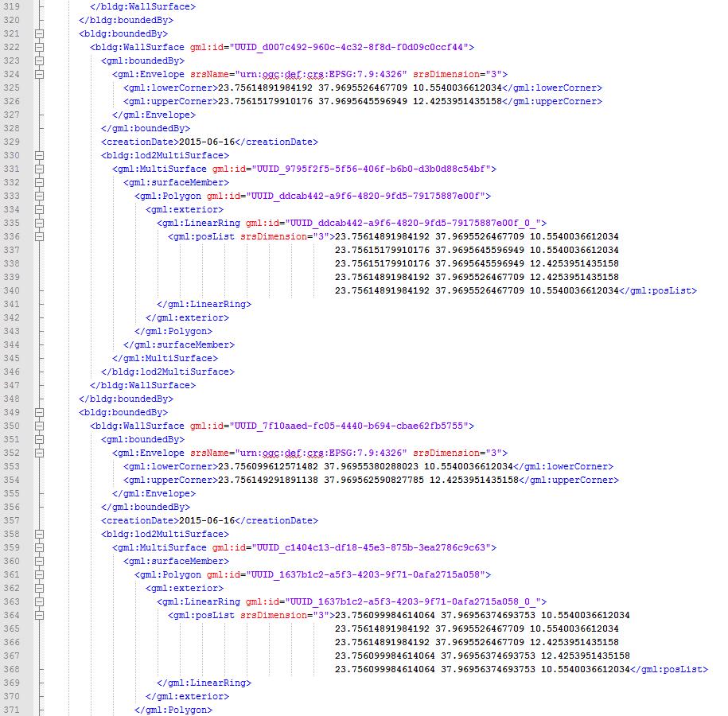This screenshot has height=716, width=728.
Task: Click the closing gml:Envelope tag on line 327
Action: coord(154,115)
